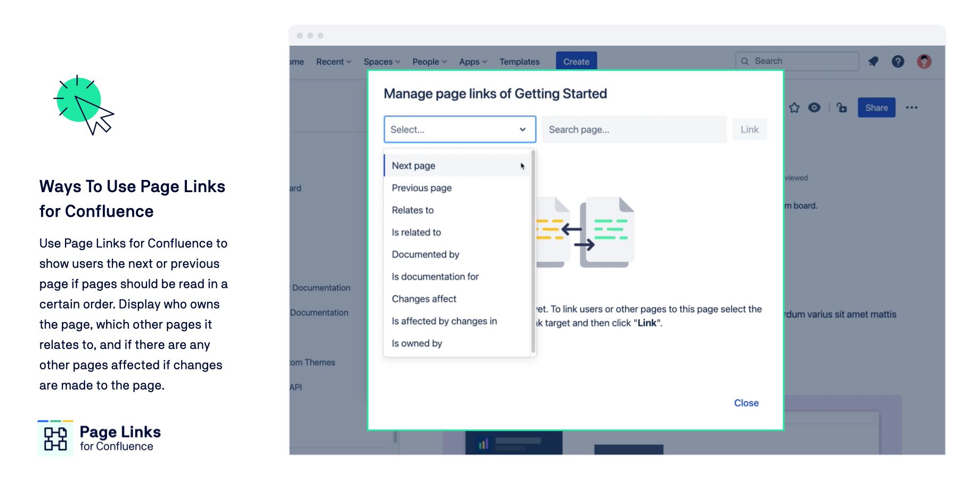Expand the People dropdown menu
The height and width of the screenshot is (479, 980).
429,62
